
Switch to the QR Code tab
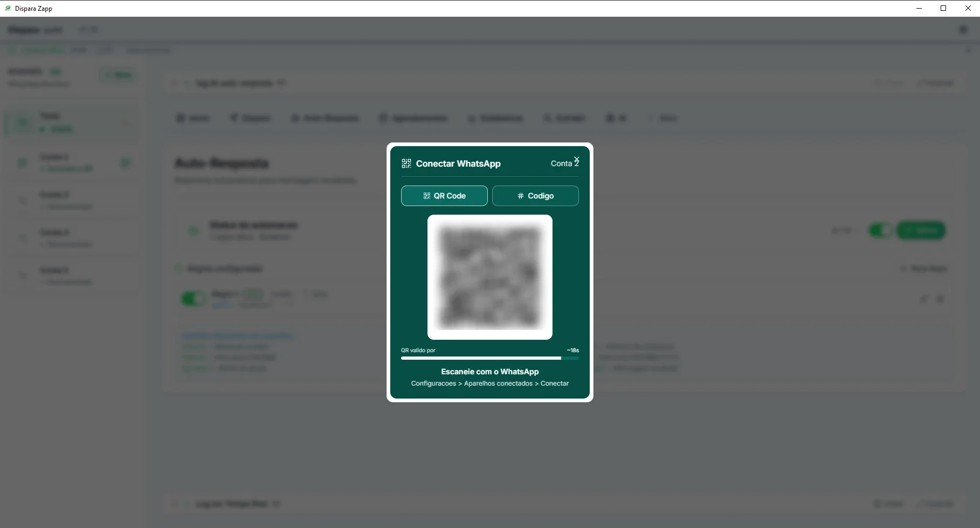point(444,196)
